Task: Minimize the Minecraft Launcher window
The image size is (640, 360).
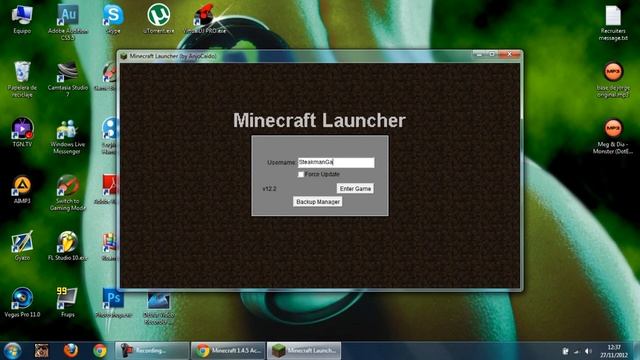Action: click(x=480, y=54)
